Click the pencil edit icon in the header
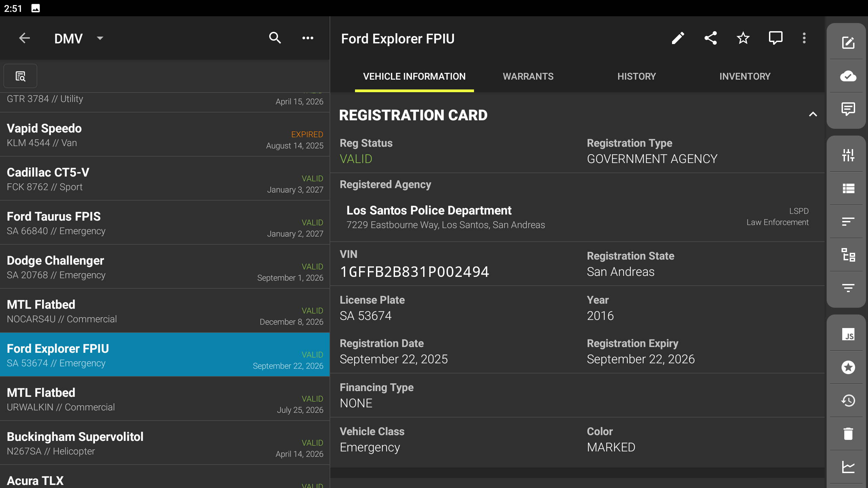868x488 pixels. 678,38
